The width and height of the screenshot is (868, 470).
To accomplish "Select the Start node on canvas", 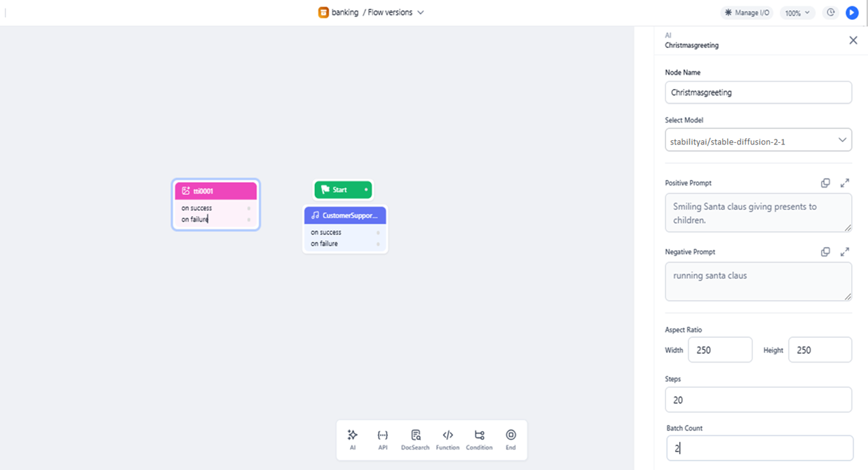I will [x=342, y=190].
